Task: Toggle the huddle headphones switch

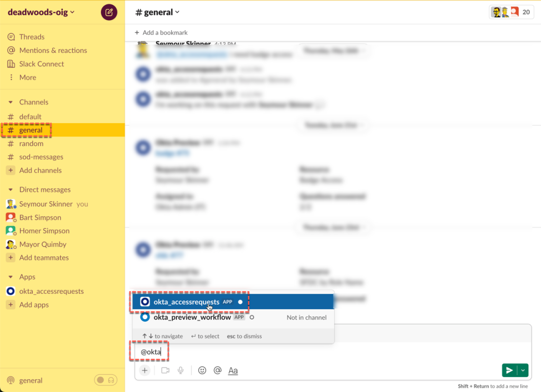Action: (x=106, y=380)
